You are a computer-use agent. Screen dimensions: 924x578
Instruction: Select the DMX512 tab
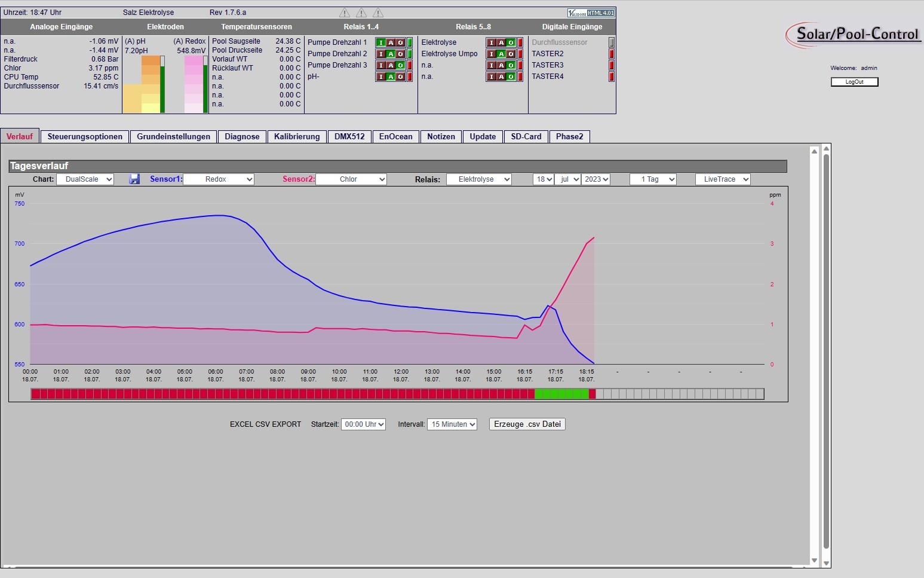point(349,137)
